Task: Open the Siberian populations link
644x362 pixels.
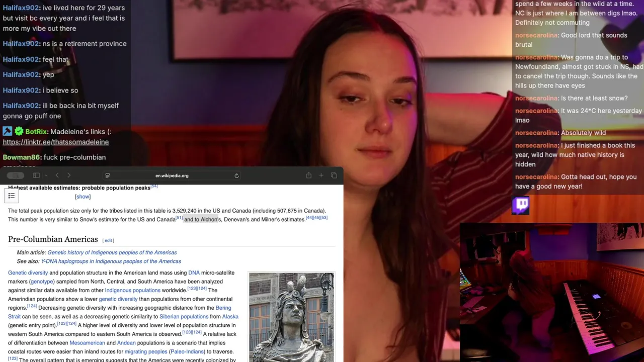Action: pos(184,316)
